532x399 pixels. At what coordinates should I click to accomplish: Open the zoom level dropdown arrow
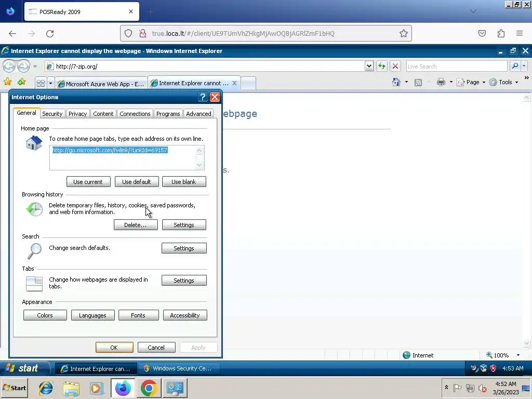pos(518,355)
